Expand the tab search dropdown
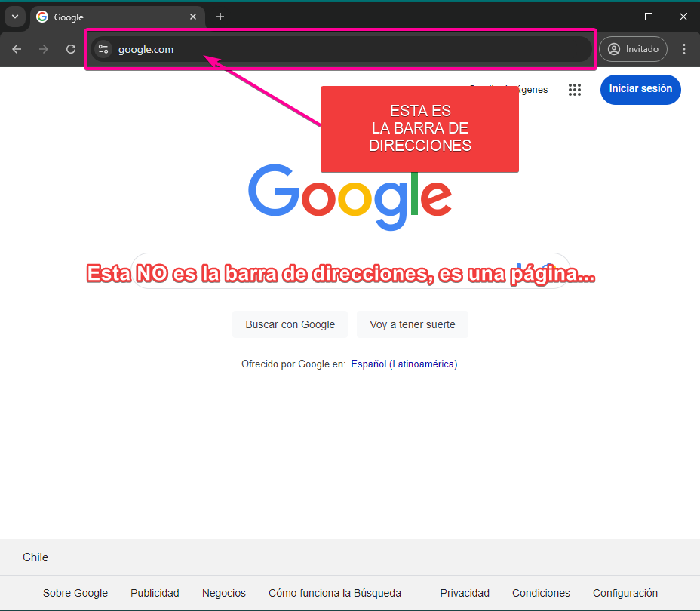 (x=15, y=17)
